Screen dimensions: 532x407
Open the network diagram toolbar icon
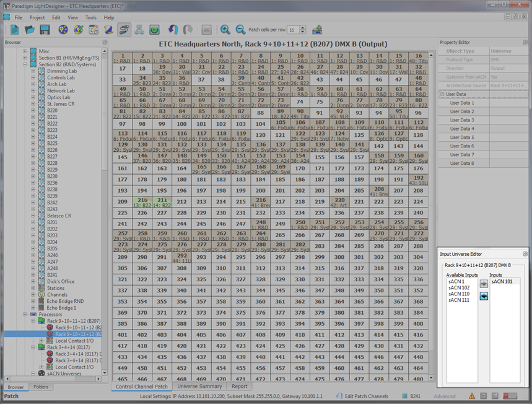pos(139,30)
